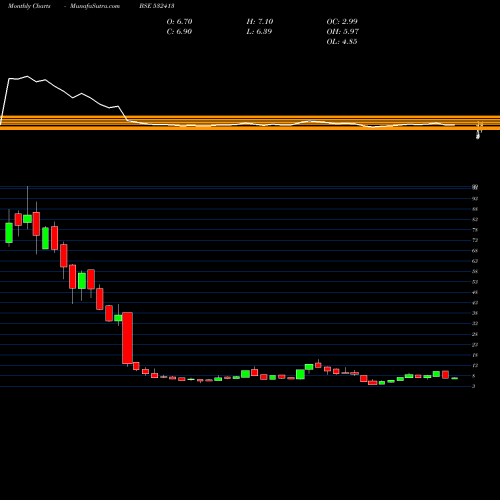The height and width of the screenshot is (500, 500).
Task: Click the price axis label "12"
Action: pos(475,366)
